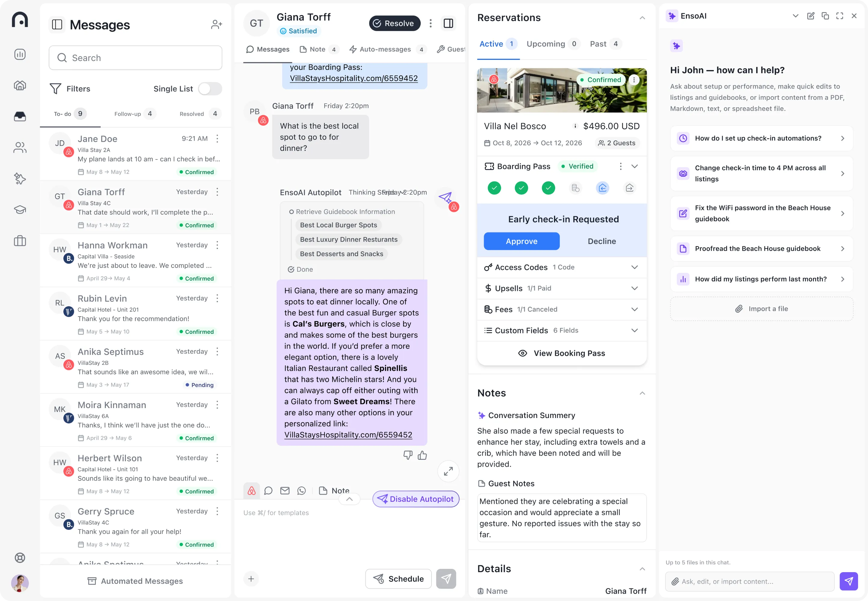This screenshot has height=601, width=868.
Task: Collapse the Details section
Action: 642,569
